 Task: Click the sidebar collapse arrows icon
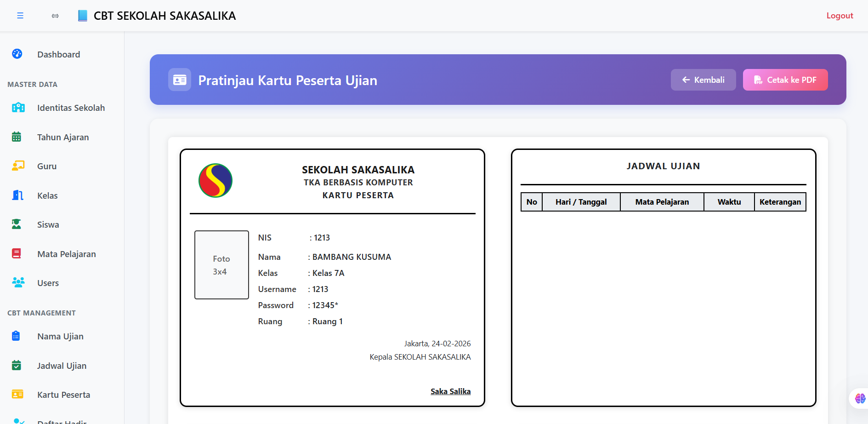click(x=55, y=15)
